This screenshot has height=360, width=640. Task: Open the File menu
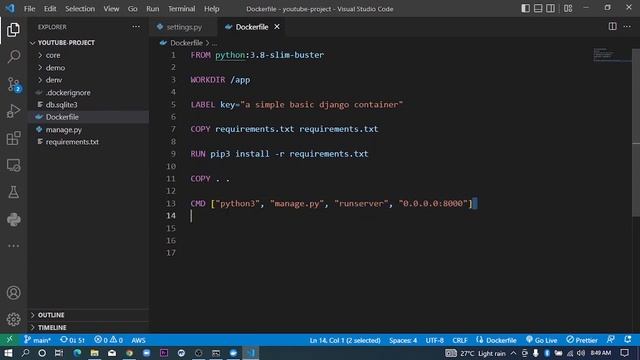pos(29,9)
